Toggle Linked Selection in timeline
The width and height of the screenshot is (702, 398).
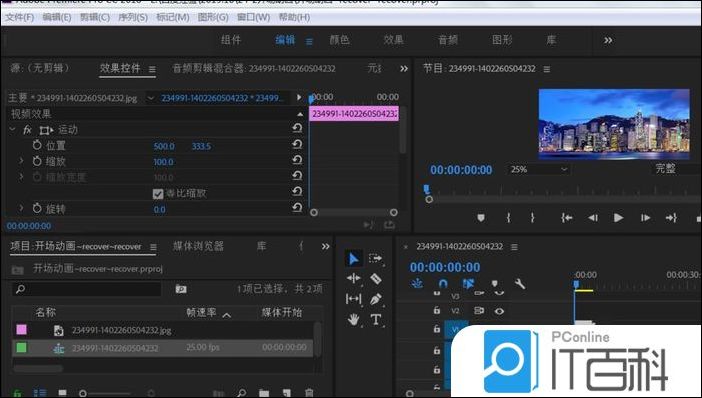click(x=468, y=283)
